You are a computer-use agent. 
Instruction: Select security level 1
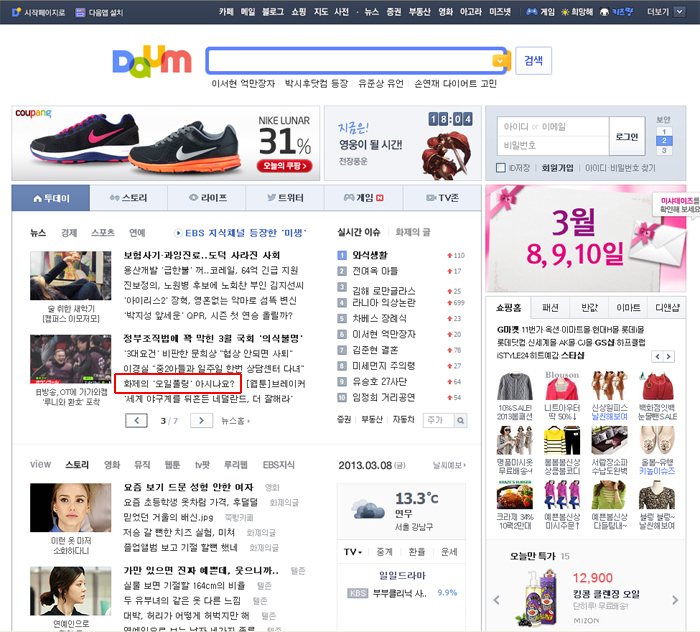[664, 131]
